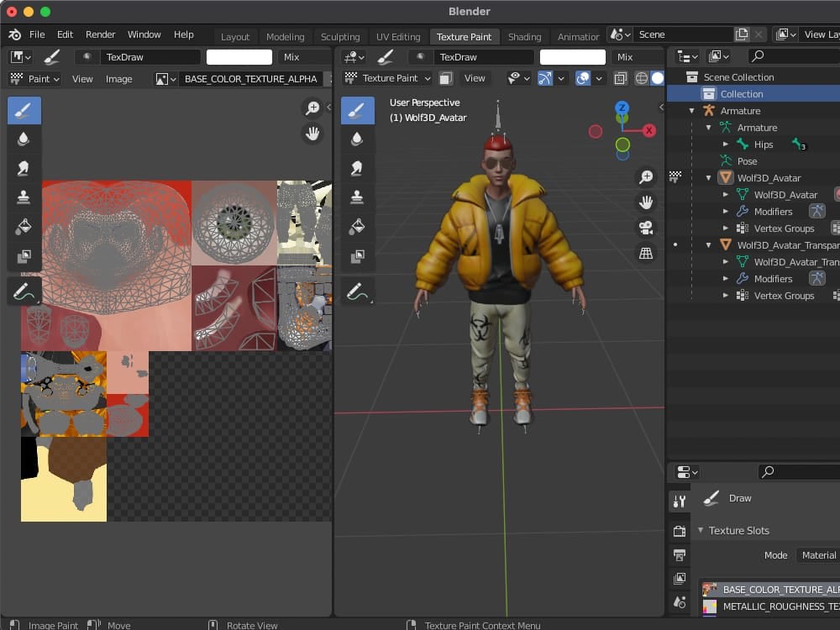Toggle texture mask button beside Texture Paint mode
Screen dimensions: 840x630
[x=445, y=79]
